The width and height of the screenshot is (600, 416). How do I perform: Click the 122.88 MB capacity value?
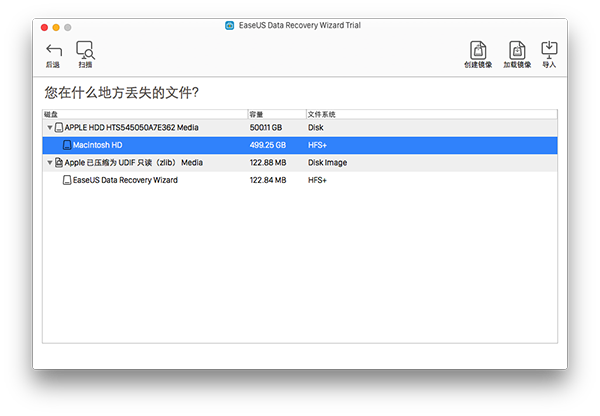pos(268,163)
